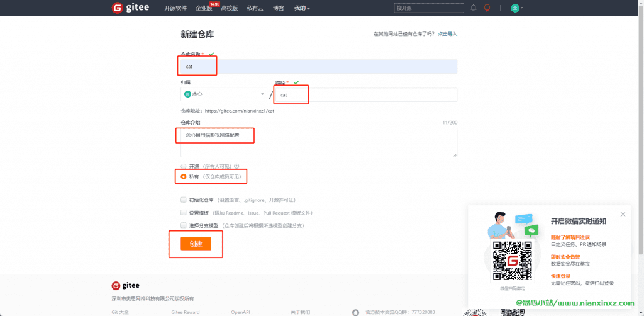Screen dimensions: 644x316
Task: Click the orange 创建 button
Action: click(x=196, y=244)
